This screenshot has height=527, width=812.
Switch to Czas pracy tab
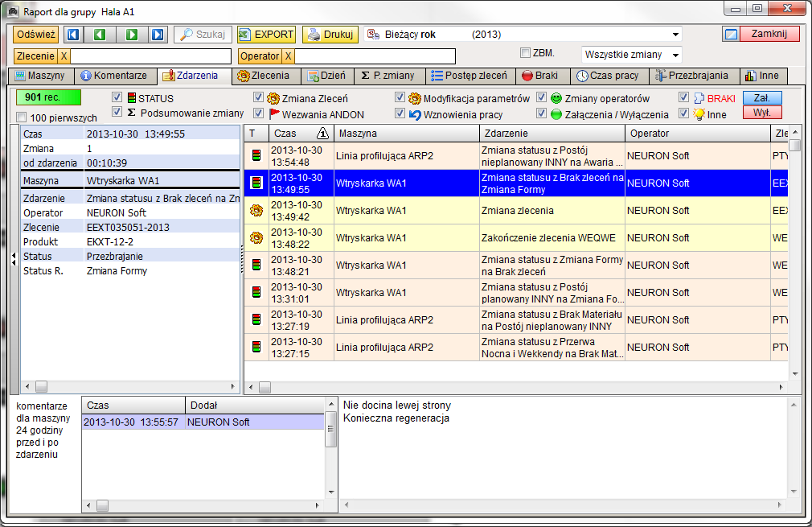[608, 76]
